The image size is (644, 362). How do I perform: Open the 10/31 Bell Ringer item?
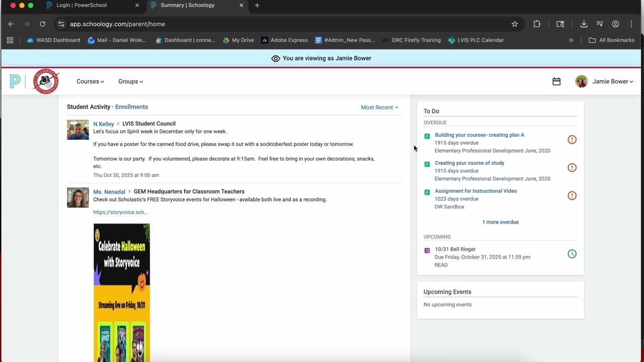coord(455,249)
